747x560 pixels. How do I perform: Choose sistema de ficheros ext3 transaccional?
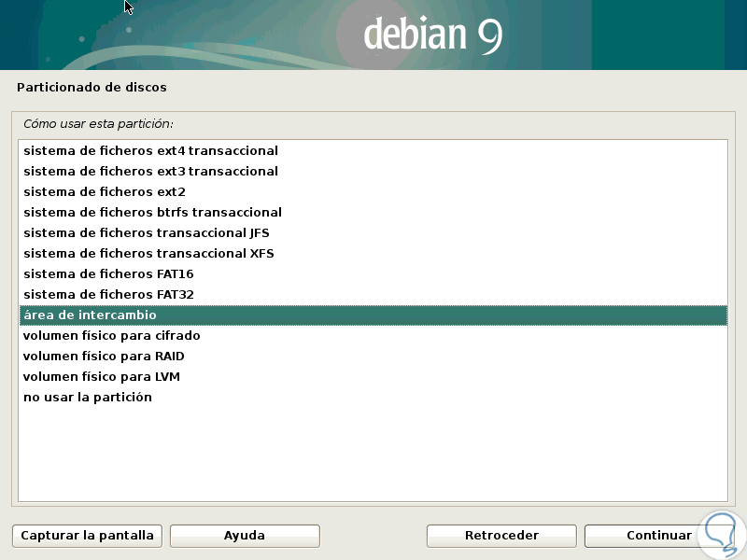[x=373, y=172]
